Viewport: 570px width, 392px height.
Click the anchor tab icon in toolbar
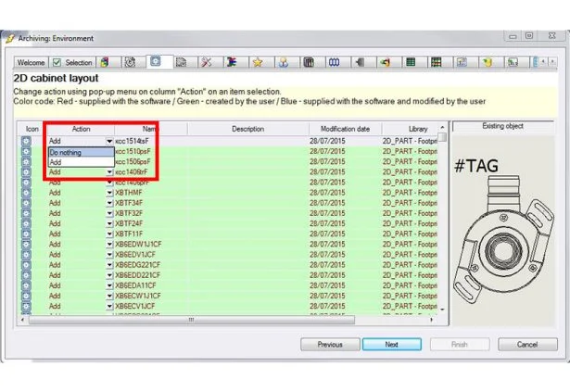[284, 62]
